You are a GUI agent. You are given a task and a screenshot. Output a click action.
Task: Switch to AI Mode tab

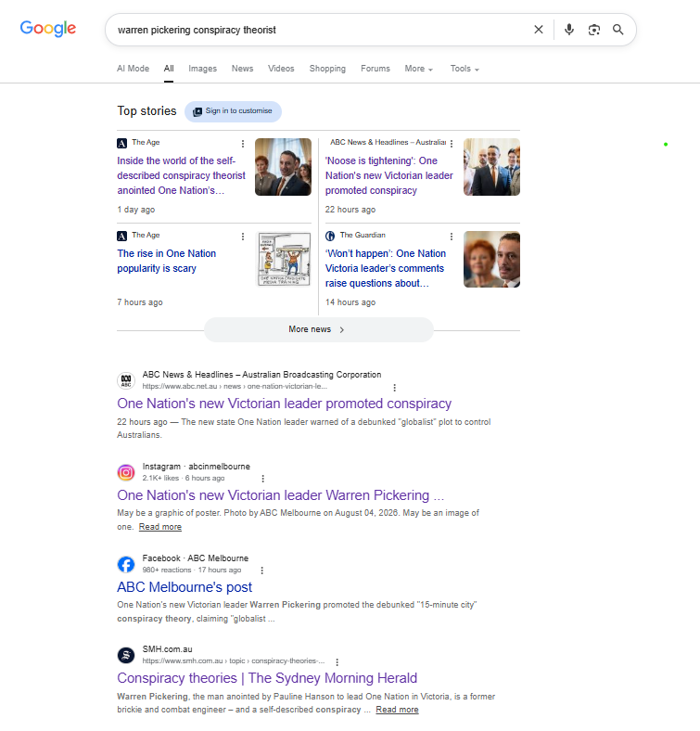pyautogui.click(x=134, y=69)
